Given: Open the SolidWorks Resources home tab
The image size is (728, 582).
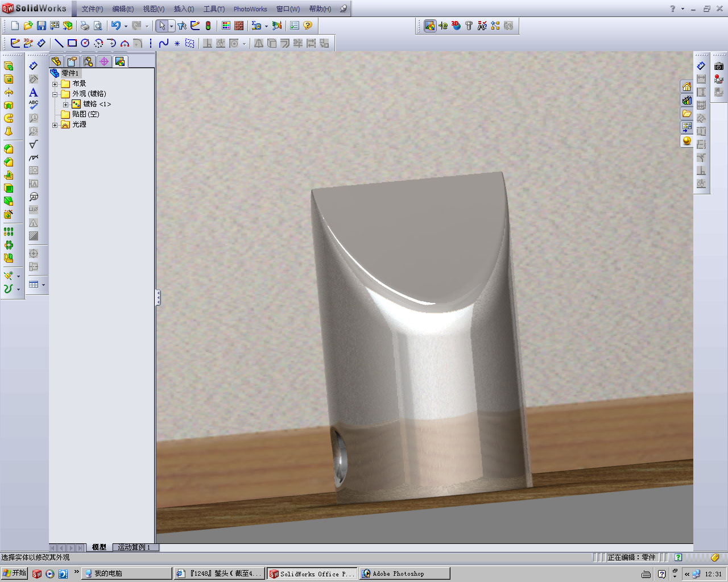Looking at the screenshot, I should [687, 87].
